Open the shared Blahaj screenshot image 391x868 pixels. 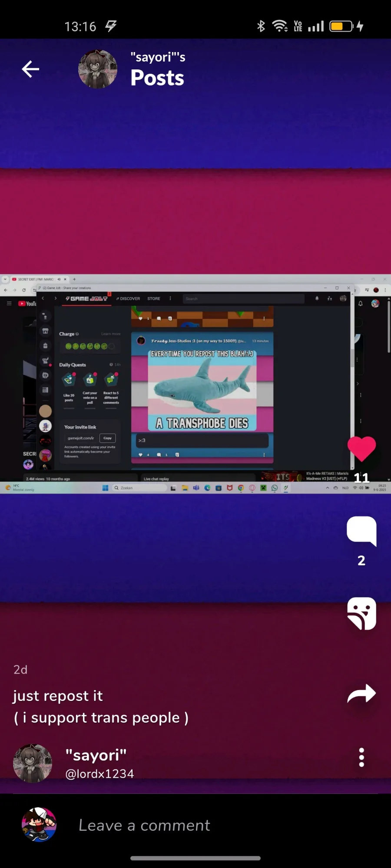pos(195,384)
